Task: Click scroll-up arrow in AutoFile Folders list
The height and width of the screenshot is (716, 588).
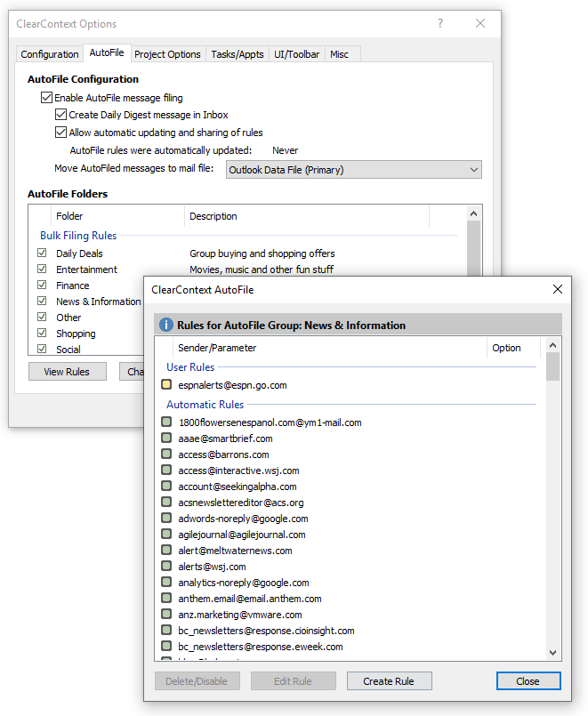Action: click(473, 213)
